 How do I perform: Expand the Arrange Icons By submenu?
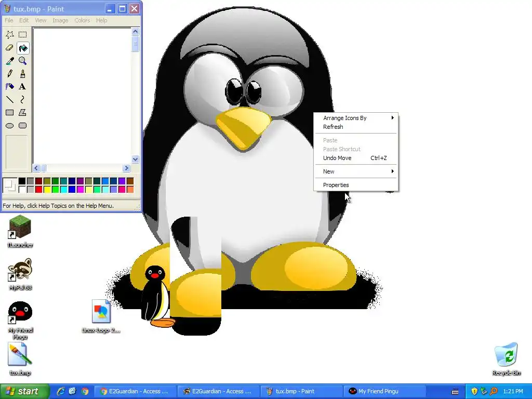[x=356, y=118]
